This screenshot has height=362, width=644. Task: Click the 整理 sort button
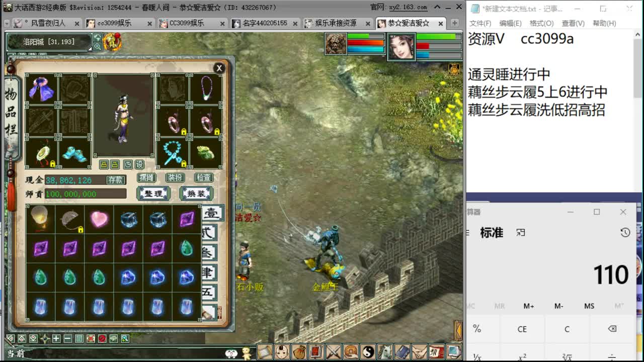point(153,194)
